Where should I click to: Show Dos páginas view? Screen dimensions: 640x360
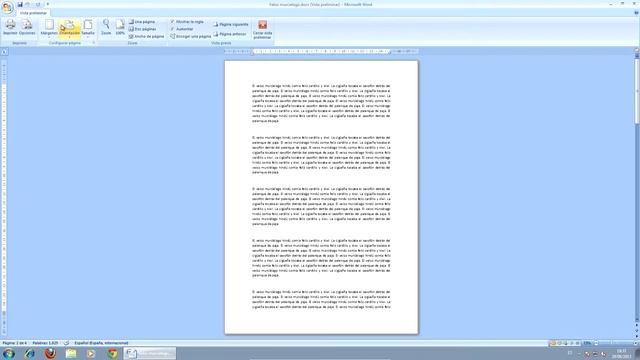[x=142, y=29]
